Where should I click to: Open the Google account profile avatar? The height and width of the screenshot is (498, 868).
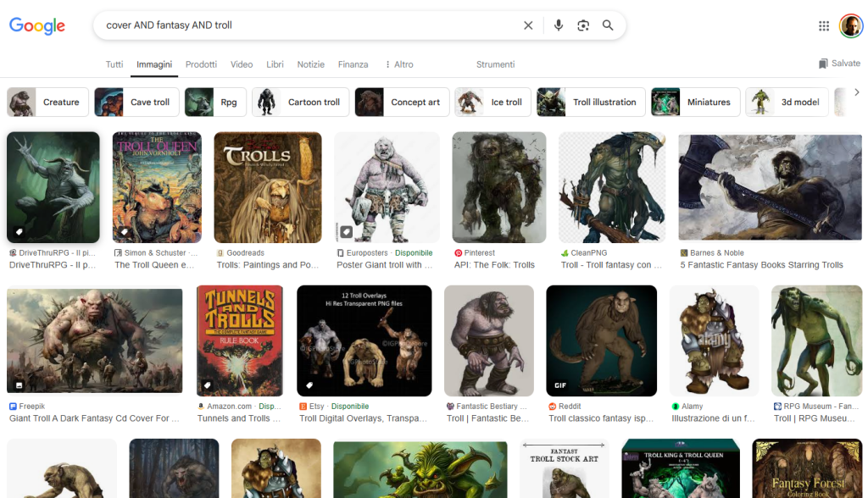tap(850, 25)
